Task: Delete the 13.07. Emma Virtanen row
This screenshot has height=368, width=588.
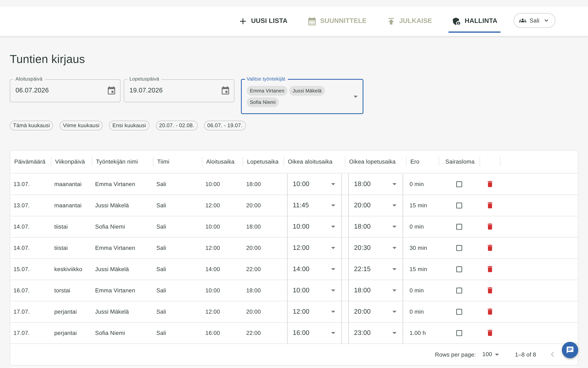Action: coord(490,184)
